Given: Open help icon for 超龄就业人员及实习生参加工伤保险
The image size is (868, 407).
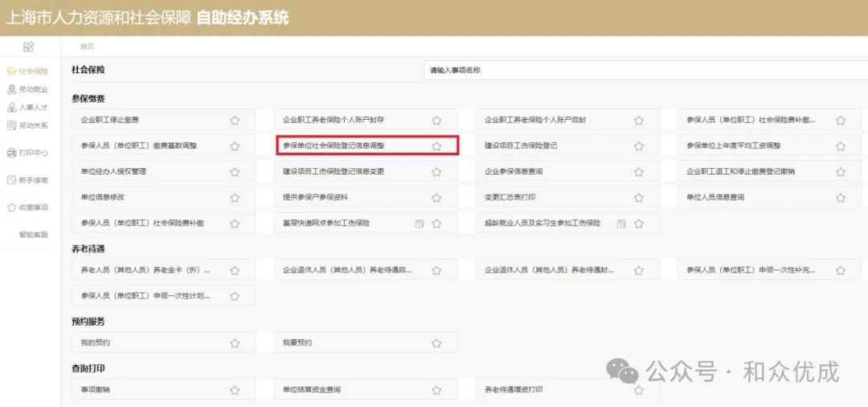Looking at the screenshot, I should pyautogui.click(x=621, y=224).
